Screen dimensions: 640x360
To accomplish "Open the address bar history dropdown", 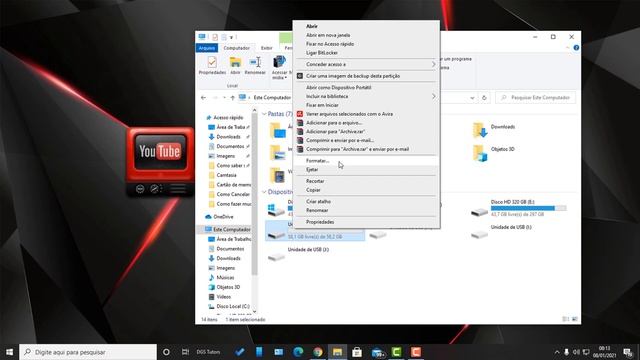I will 472,98.
